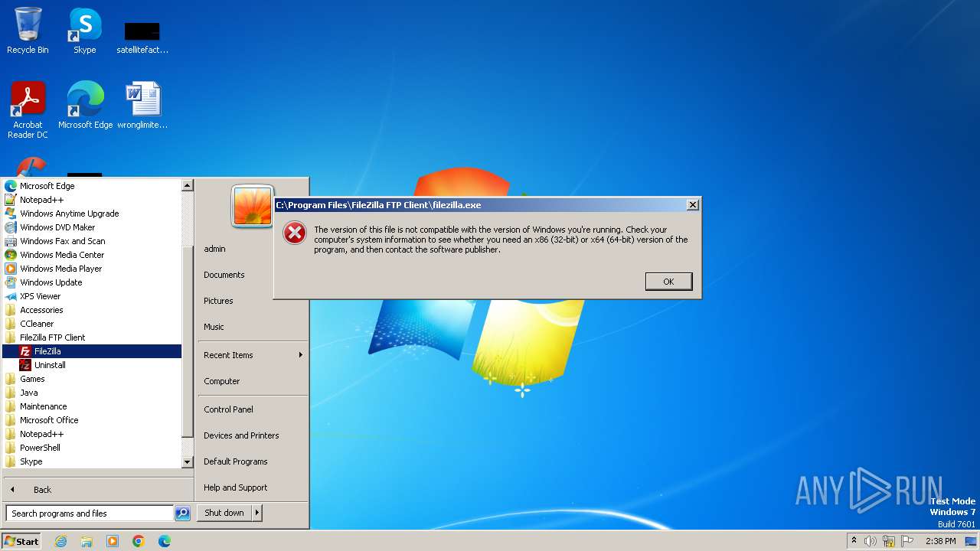
Task: Click the Windows Update icon
Action: [11, 282]
